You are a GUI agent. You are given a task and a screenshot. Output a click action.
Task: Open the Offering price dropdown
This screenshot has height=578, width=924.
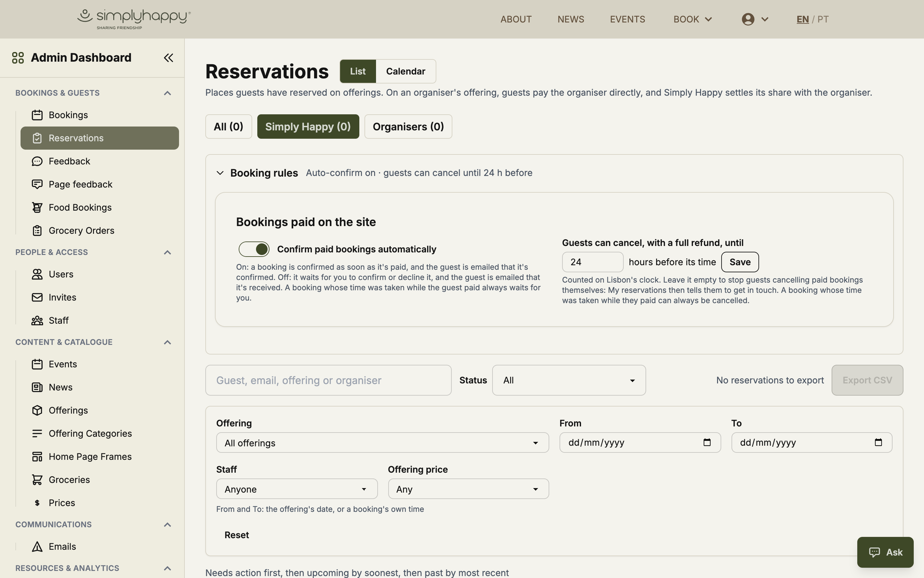[x=468, y=489]
